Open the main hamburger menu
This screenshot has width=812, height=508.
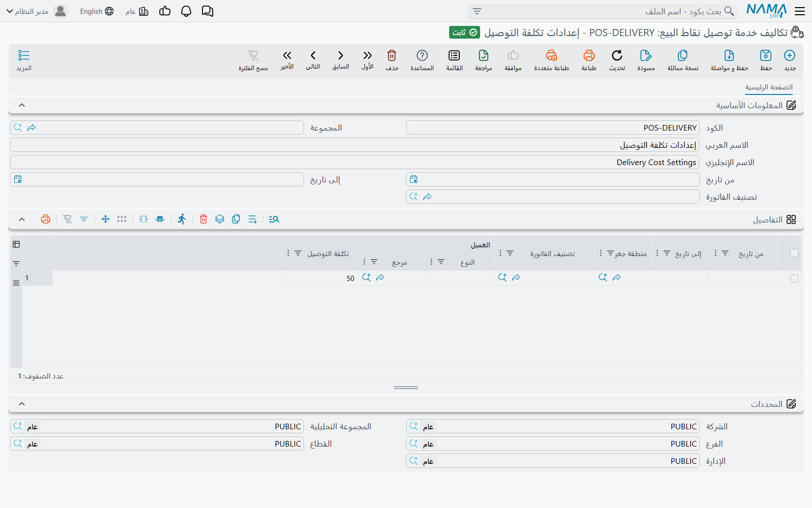pyautogui.click(x=800, y=11)
